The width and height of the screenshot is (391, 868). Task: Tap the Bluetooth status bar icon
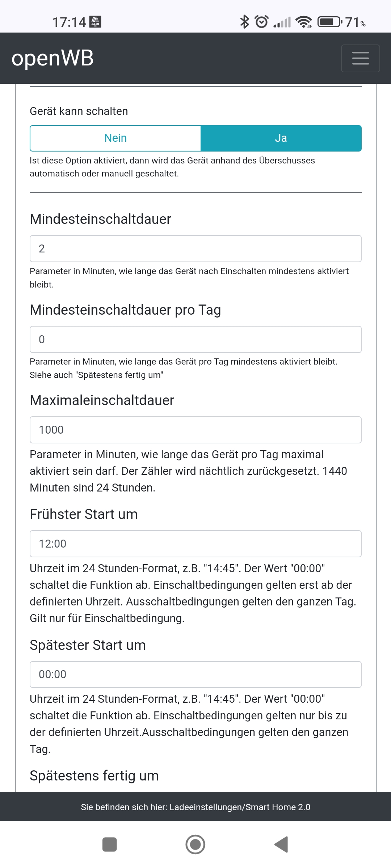click(x=245, y=22)
